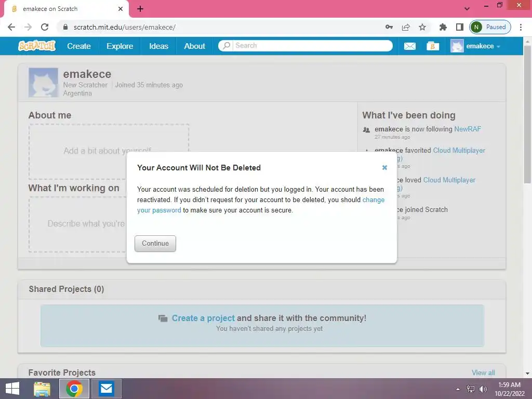Close the dialog with the X icon

384,167
